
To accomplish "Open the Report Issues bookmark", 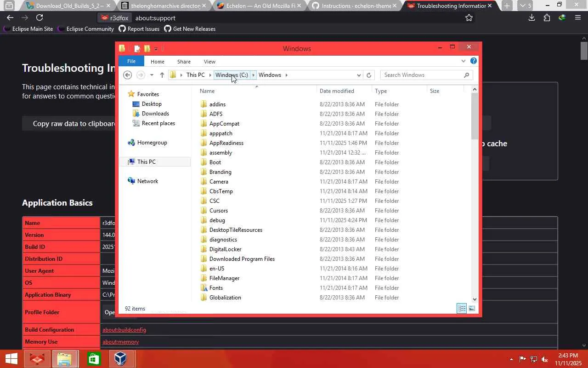I will coord(139,29).
